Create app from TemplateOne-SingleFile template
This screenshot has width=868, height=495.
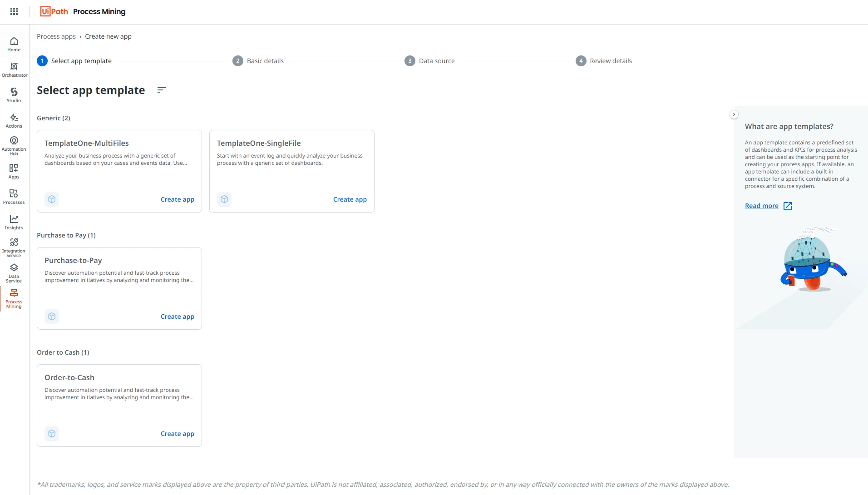350,199
